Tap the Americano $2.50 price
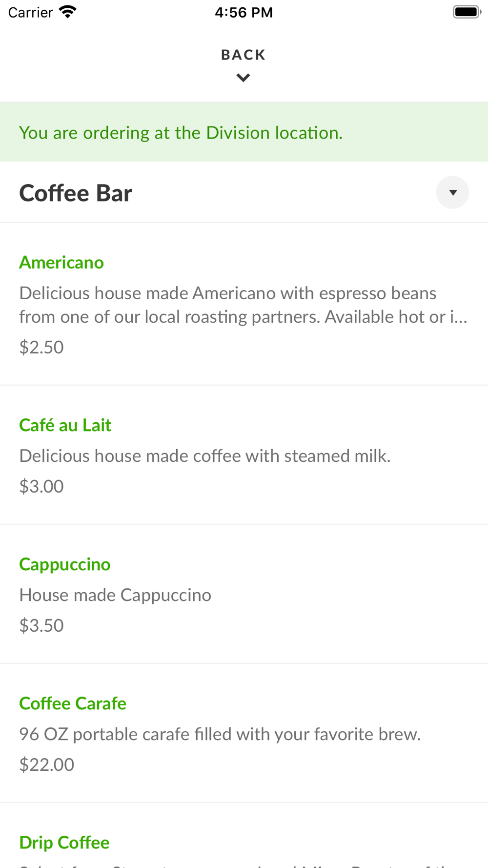Viewport: 488px width, 868px height. [41, 347]
